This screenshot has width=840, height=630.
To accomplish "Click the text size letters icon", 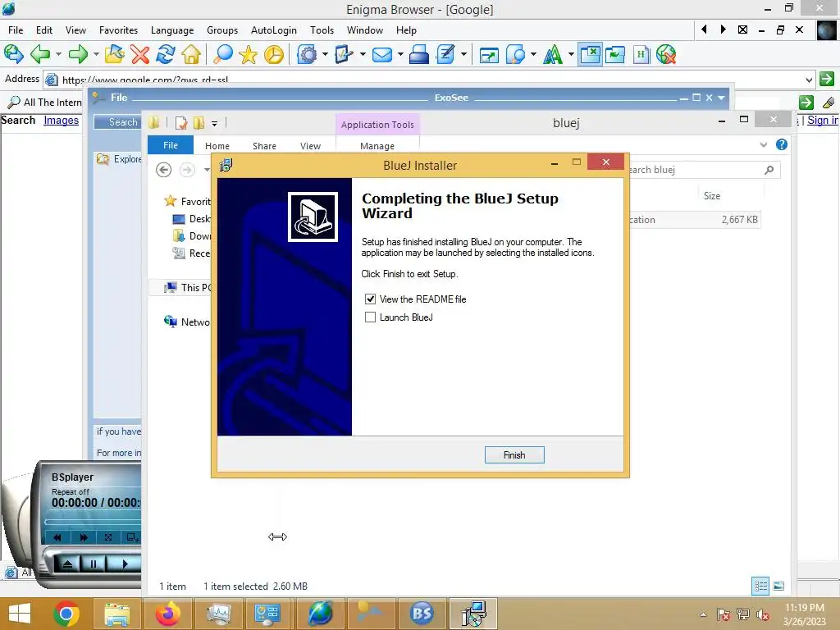I will pyautogui.click(x=553, y=54).
